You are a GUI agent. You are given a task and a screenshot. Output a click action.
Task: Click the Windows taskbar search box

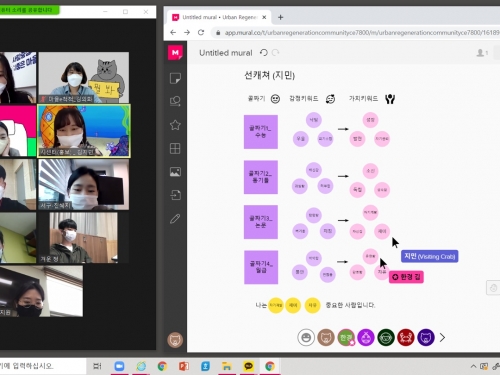43,366
